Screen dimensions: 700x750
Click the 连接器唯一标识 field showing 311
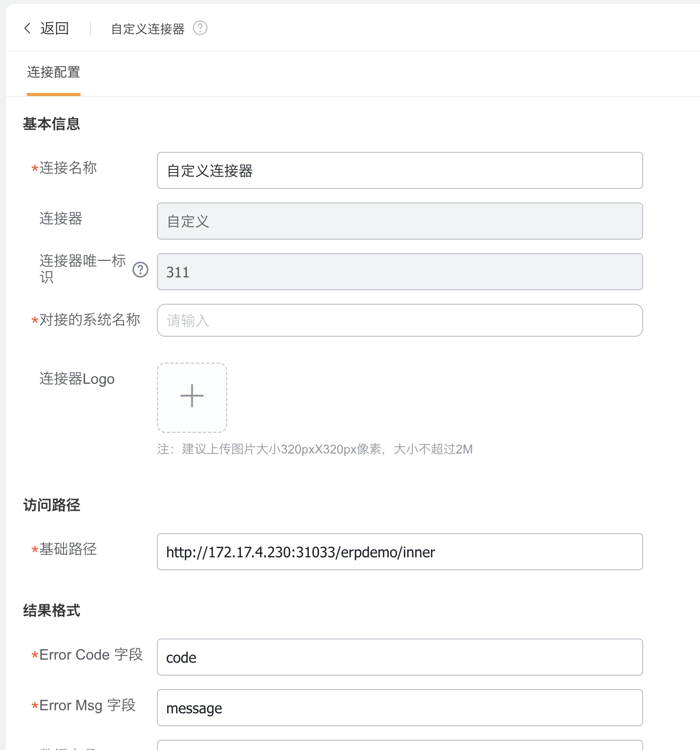tap(400, 272)
